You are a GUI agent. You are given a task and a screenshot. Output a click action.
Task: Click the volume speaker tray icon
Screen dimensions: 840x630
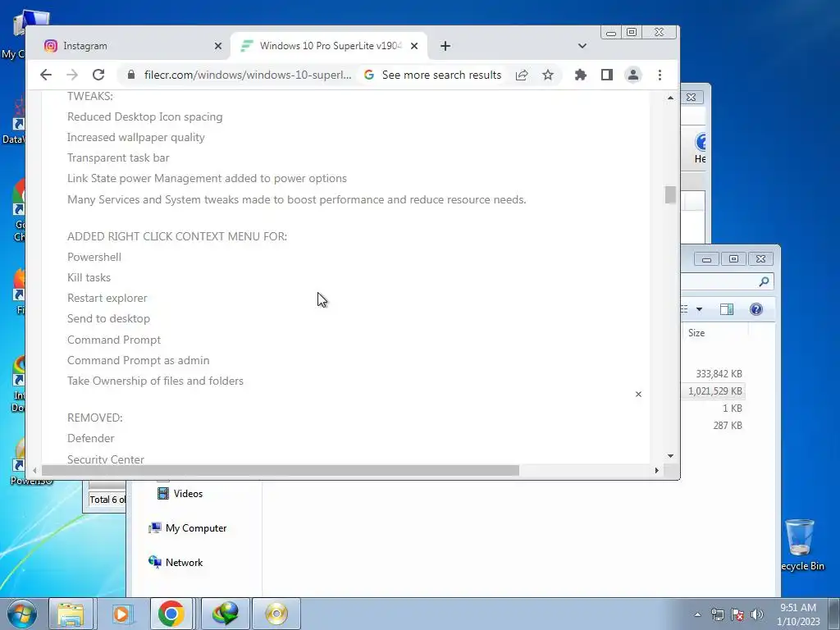[757, 614]
